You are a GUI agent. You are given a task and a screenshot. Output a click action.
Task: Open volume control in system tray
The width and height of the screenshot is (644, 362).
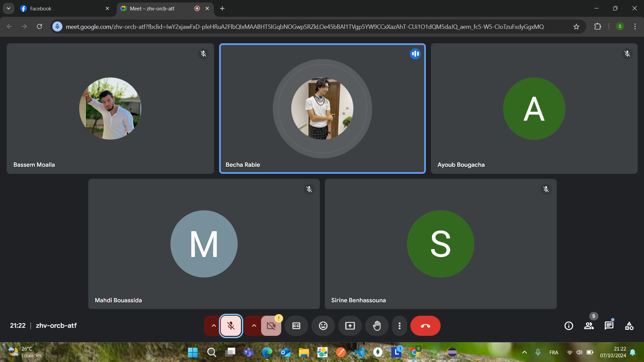[x=580, y=352]
